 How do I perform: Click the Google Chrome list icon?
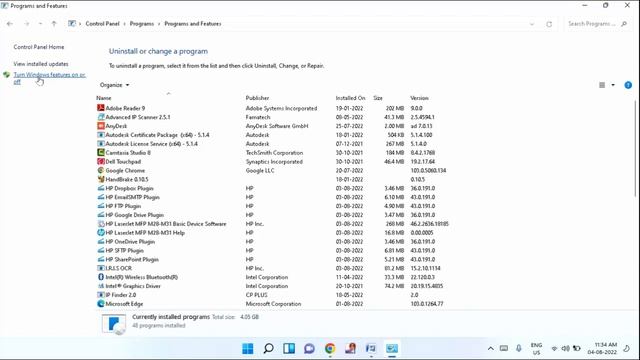point(100,171)
